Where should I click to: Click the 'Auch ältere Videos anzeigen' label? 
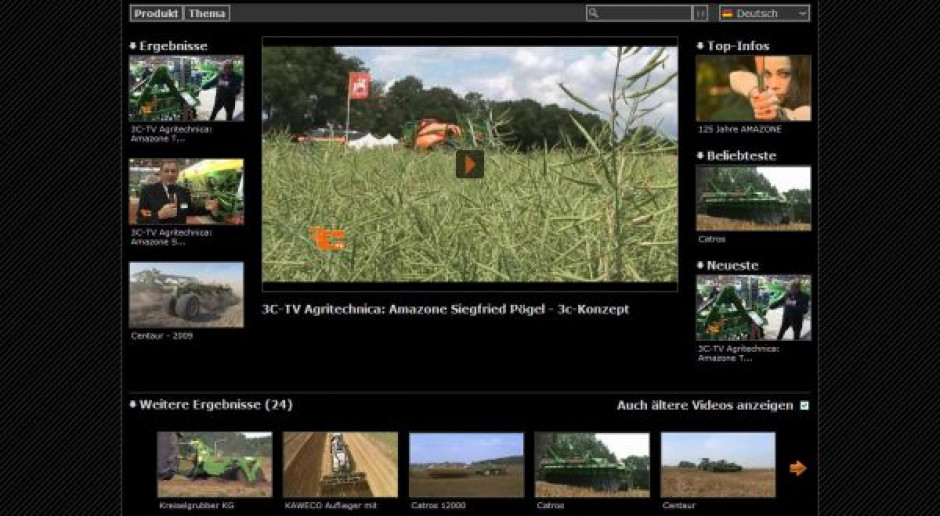click(705, 406)
